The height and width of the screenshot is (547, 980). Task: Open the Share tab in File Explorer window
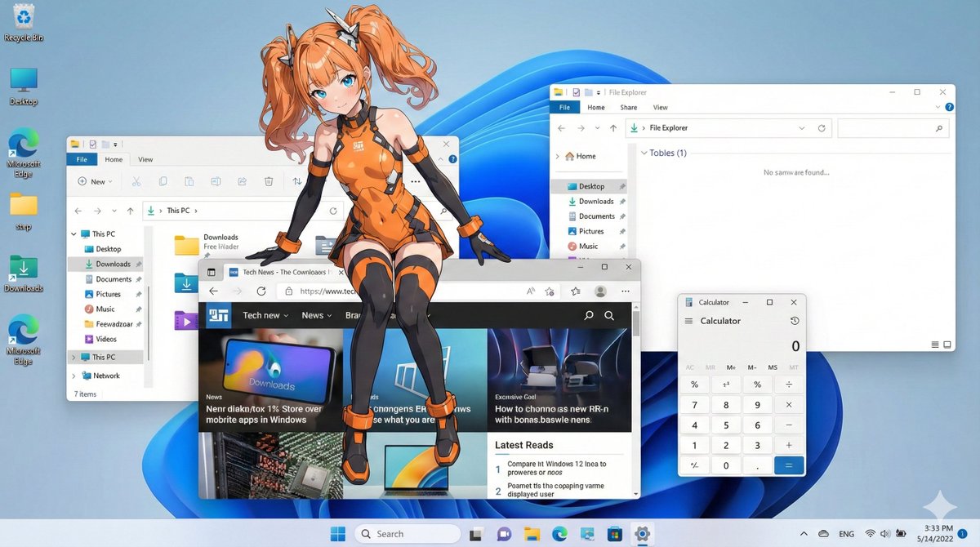click(x=629, y=107)
